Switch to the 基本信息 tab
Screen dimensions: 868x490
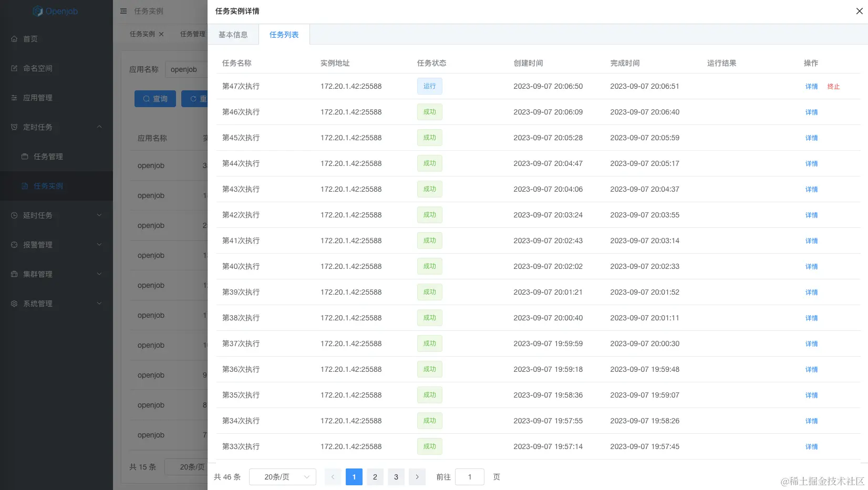click(233, 35)
